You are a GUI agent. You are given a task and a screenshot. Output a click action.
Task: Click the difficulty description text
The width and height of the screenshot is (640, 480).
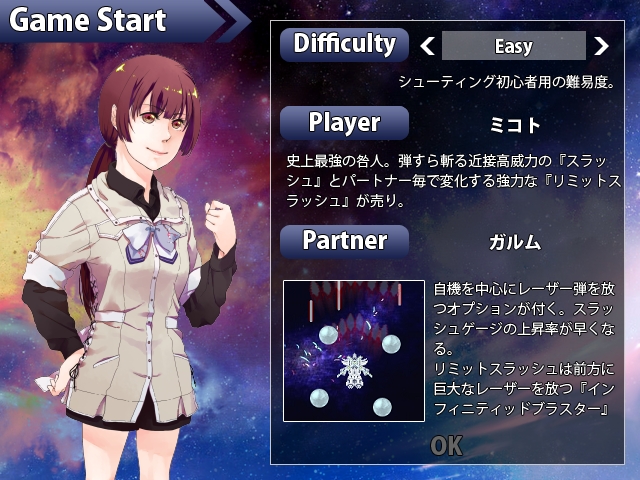[507, 82]
